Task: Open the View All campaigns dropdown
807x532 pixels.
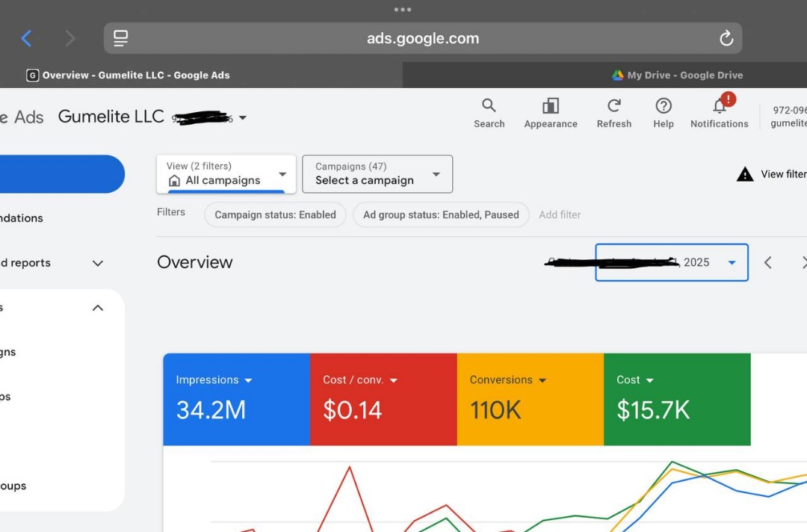Action: coord(226,174)
